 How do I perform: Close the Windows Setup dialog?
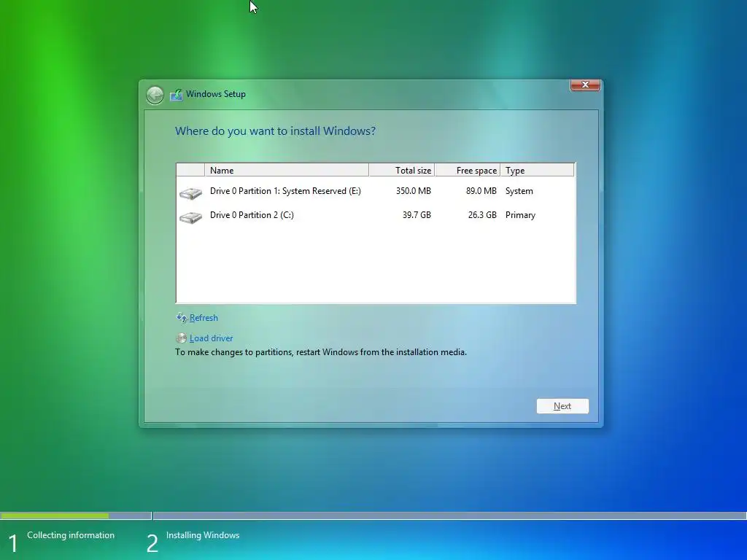pyautogui.click(x=585, y=85)
